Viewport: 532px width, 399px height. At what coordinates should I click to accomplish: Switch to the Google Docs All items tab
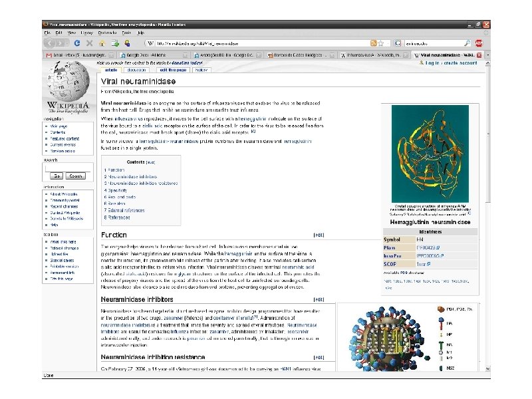click(x=153, y=55)
